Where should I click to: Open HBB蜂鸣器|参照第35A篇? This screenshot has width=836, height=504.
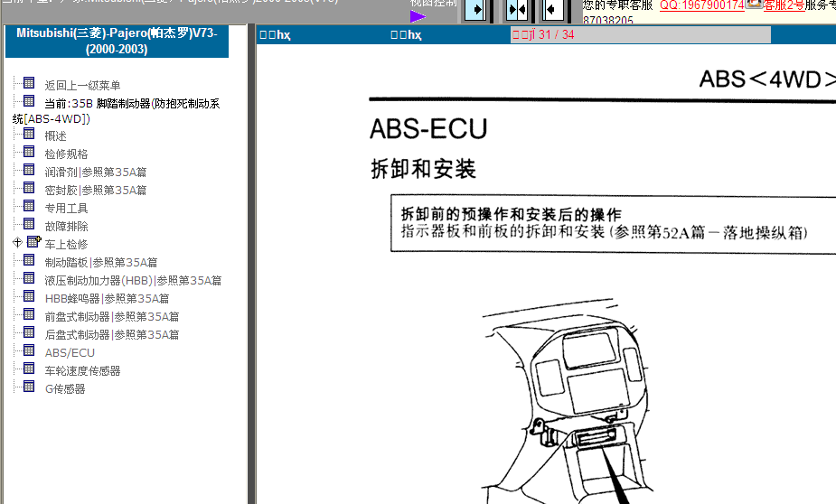107,299
